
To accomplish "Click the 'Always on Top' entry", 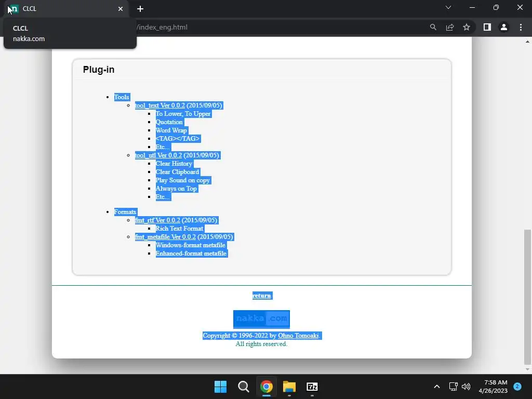I will pos(176,189).
